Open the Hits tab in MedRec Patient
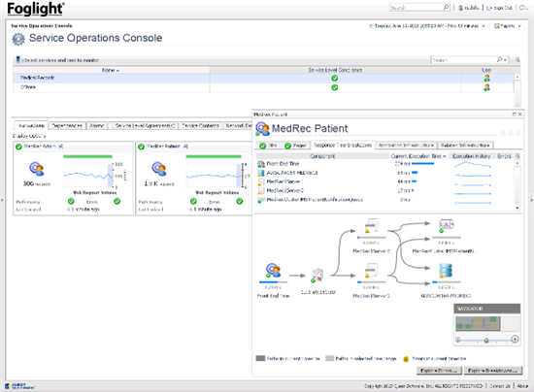The height and width of the screenshot is (392, 534). 268,146
